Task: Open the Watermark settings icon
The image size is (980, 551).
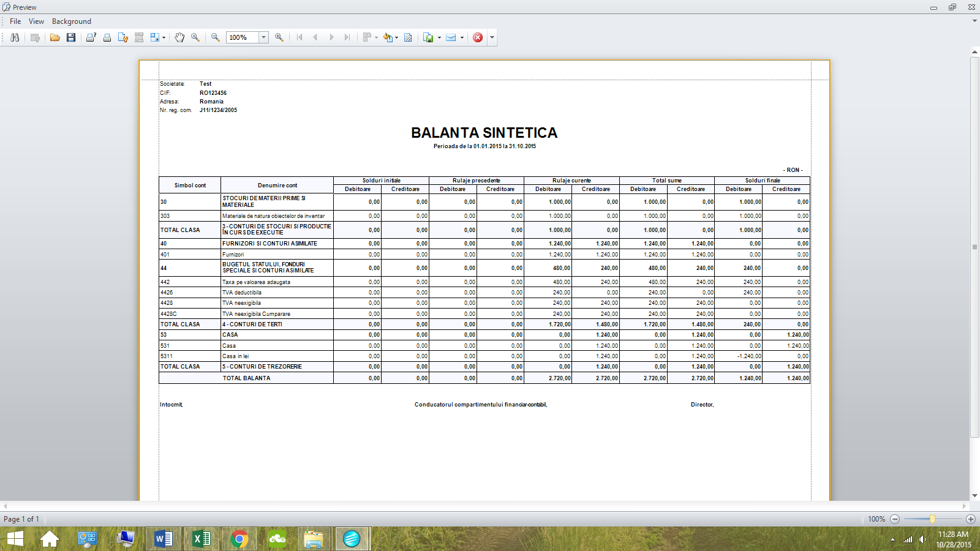Action: [x=408, y=37]
